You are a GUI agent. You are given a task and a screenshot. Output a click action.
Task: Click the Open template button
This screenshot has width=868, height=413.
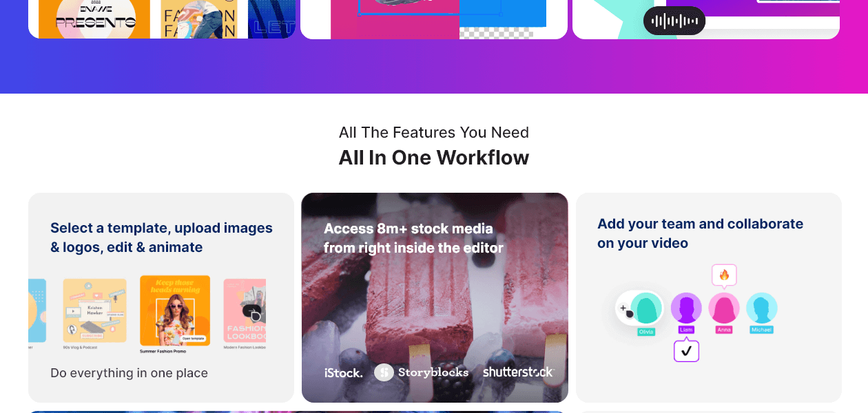point(194,338)
